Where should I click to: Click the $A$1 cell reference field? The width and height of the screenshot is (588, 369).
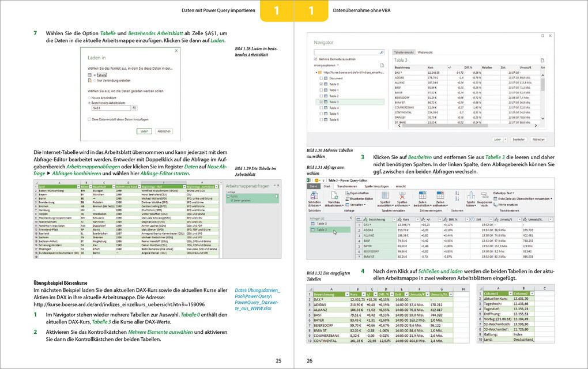tap(111, 108)
